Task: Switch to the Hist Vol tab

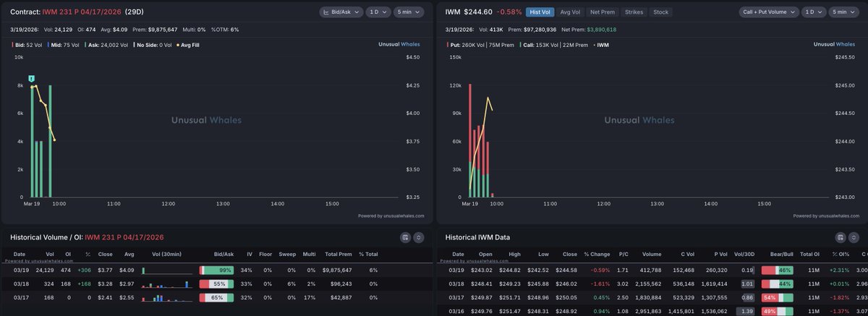Action: coord(540,12)
